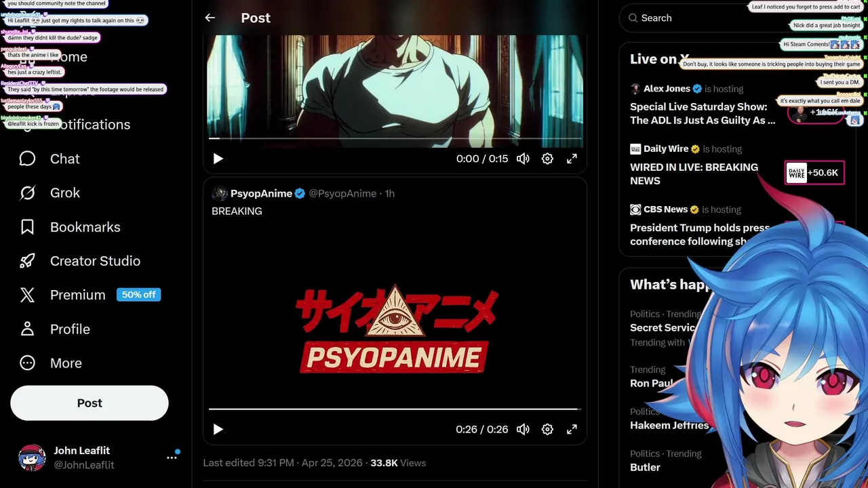This screenshot has width=868, height=488.
Task: Click the Creator Studio rocket icon
Action: [x=27, y=261]
